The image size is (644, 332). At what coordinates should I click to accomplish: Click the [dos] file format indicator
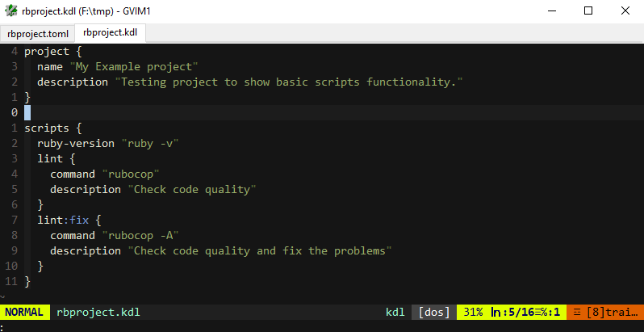(435, 312)
